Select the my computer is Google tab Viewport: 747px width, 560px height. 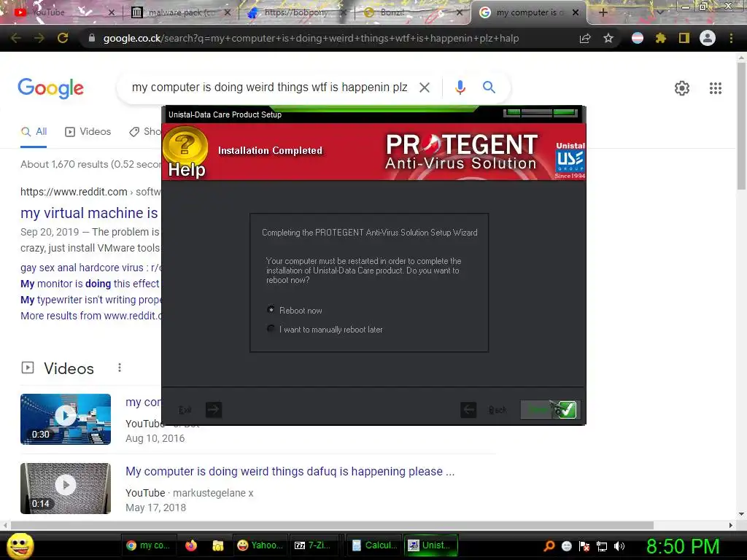pyautogui.click(x=529, y=12)
